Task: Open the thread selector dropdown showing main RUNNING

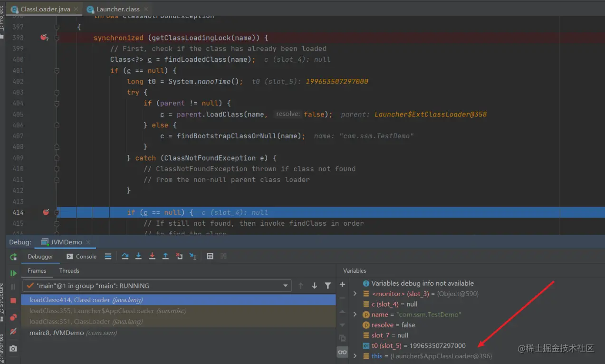Action: coord(157,286)
